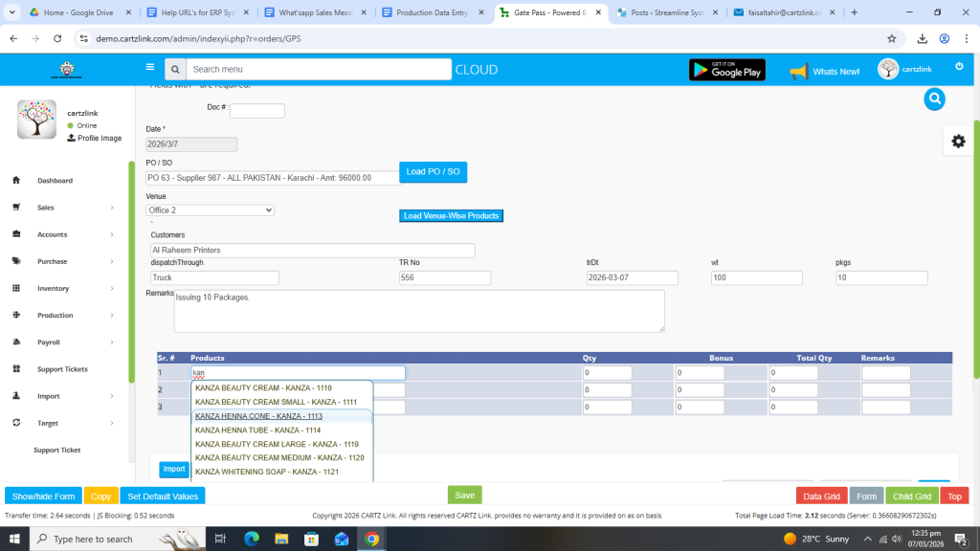Screen dimensions: 980x551
Task: Click the power logout icon
Action: 959,67
